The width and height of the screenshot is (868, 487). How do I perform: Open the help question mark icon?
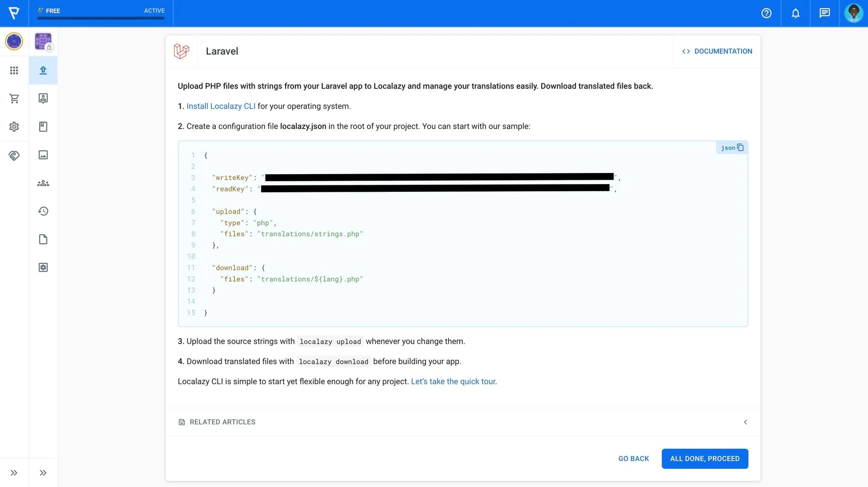766,13
